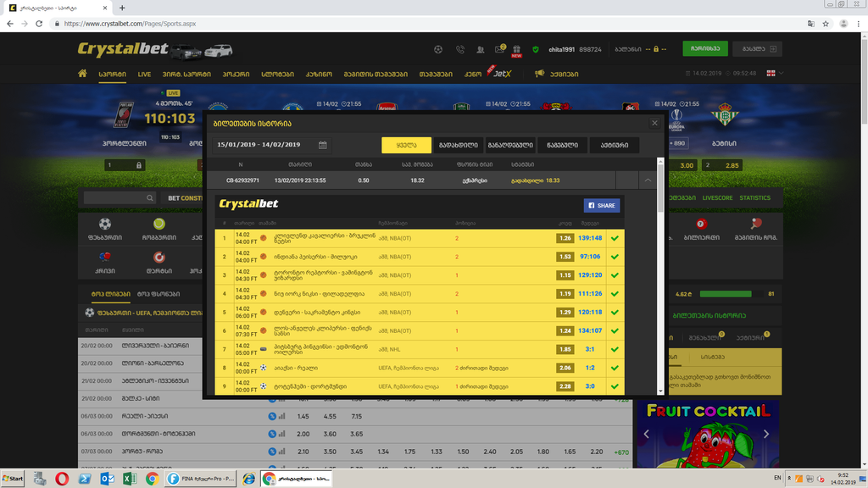Switch to Top Leagues (ტოპ ლიგები) tab
Image resolution: width=868 pixels, height=488 pixels.
(x=111, y=294)
